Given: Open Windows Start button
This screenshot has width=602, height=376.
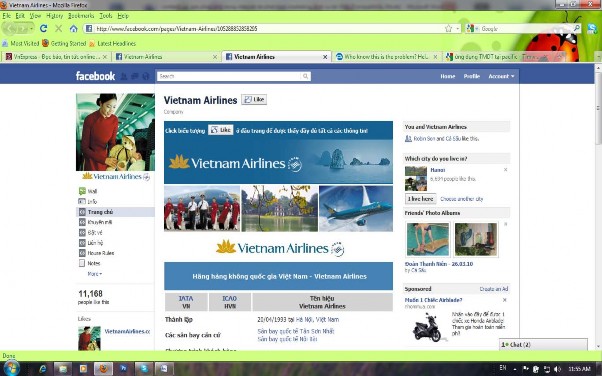Looking at the screenshot, I should pos(11,368).
